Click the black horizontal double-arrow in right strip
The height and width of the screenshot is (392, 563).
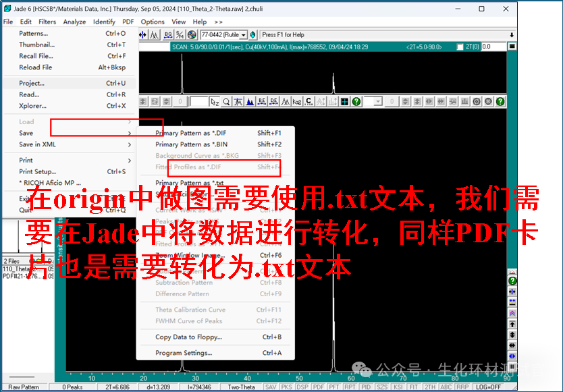[x=512, y=345]
